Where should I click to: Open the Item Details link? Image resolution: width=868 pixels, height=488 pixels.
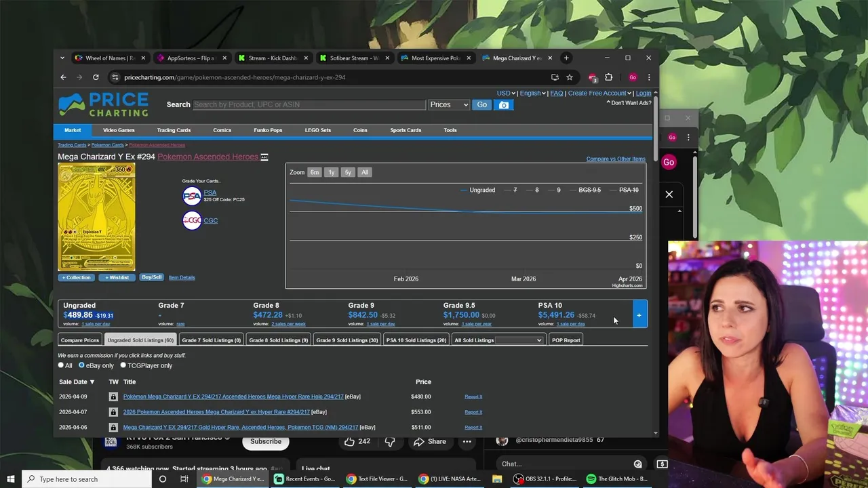tap(182, 277)
